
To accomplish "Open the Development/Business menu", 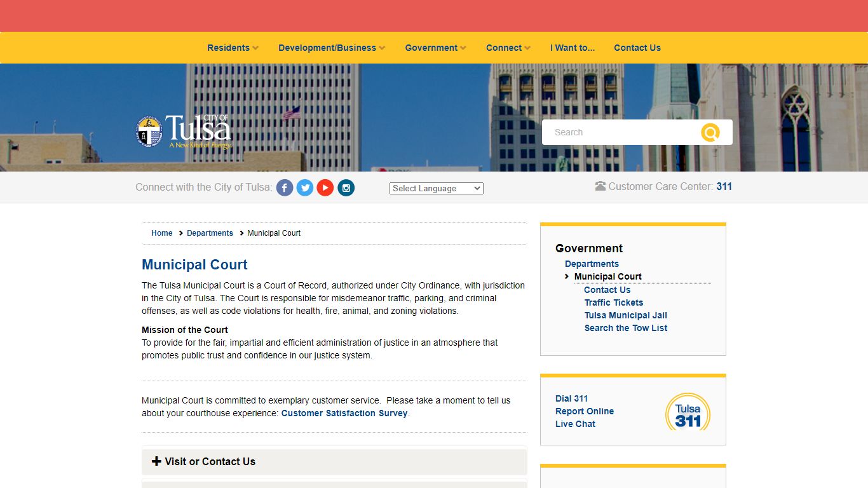I will (332, 48).
